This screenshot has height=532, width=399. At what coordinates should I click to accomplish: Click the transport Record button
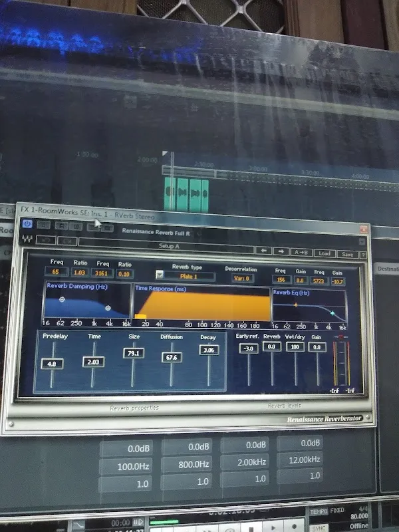click(x=294, y=526)
